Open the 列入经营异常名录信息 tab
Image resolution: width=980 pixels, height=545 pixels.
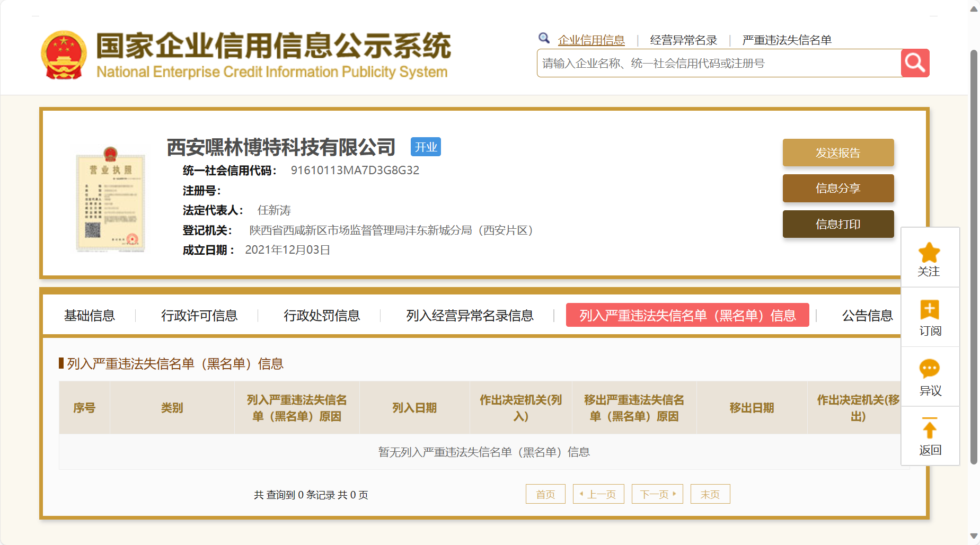470,316
